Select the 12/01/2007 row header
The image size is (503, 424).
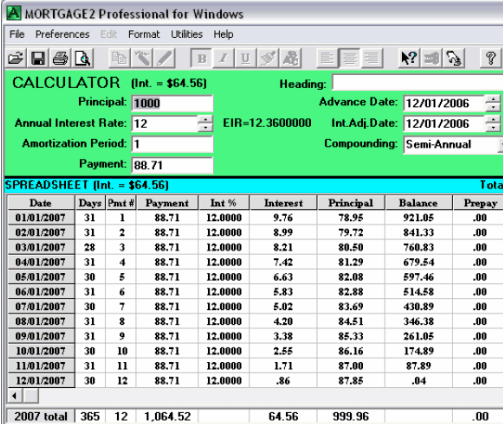tap(41, 380)
